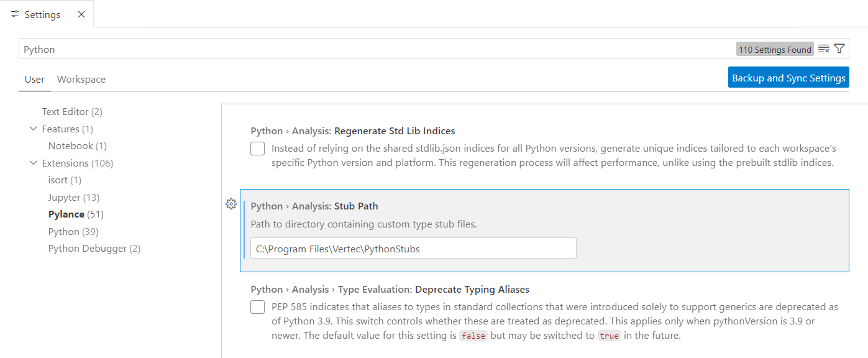Select Python Debugger in the tree
Viewport: 868px width, 358px height.
[94, 249]
